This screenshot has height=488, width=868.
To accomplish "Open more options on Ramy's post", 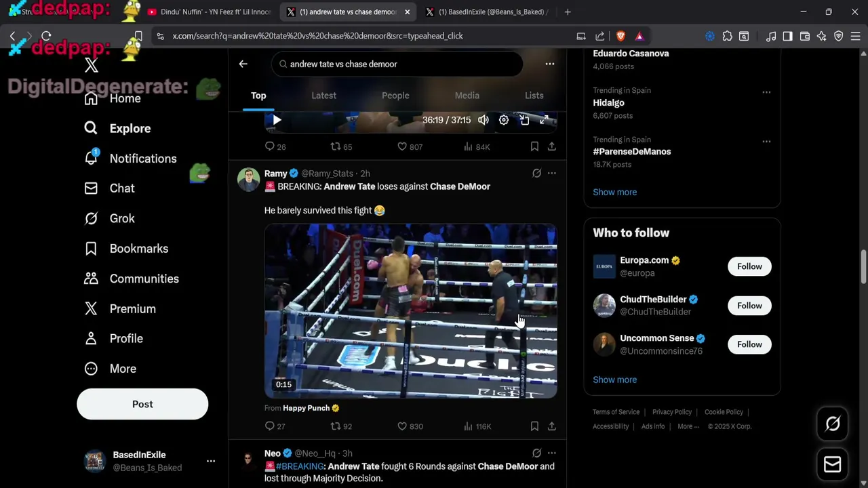I will coord(552,174).
